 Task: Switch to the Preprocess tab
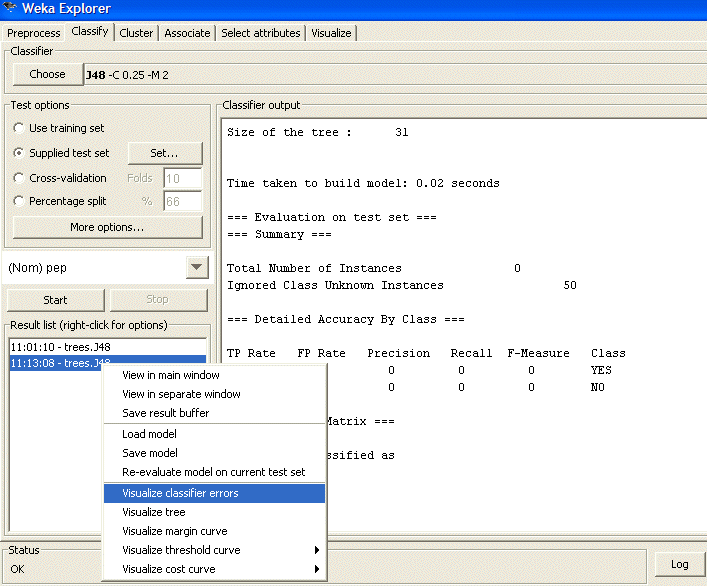coord(34,33)
